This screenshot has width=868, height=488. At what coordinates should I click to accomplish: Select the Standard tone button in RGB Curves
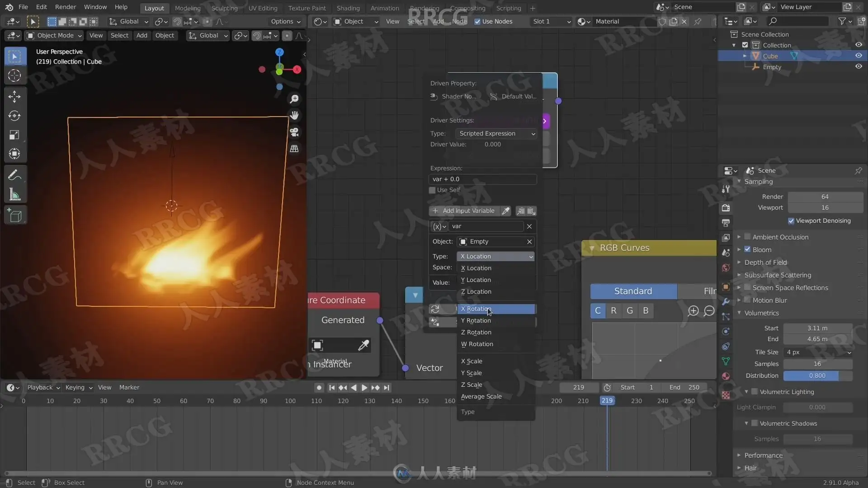633,291
